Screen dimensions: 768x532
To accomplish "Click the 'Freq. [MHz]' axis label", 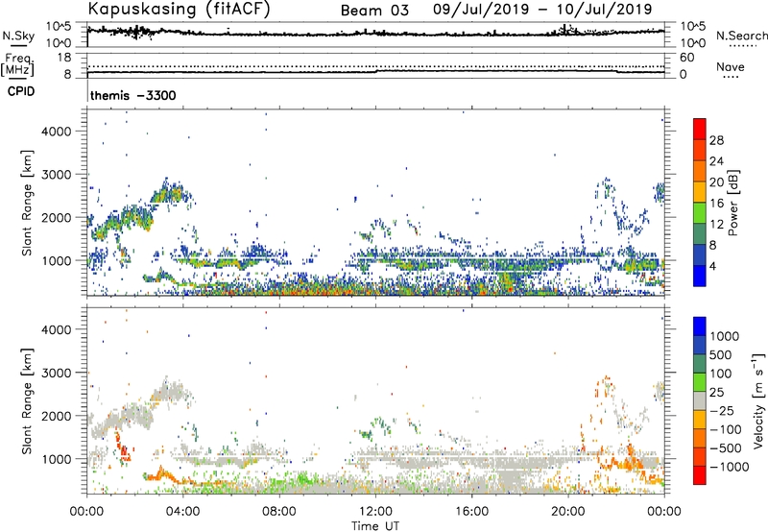I will pos(17,65).
